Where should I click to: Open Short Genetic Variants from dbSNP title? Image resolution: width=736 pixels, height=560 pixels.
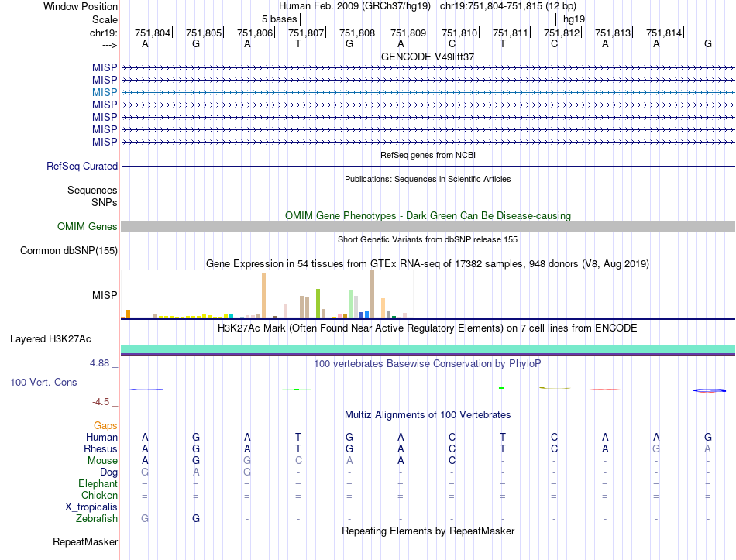tap(428, 239)
